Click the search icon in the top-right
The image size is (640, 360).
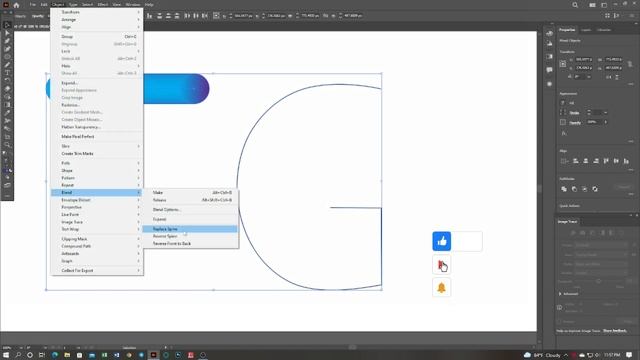tap(575, 5)
